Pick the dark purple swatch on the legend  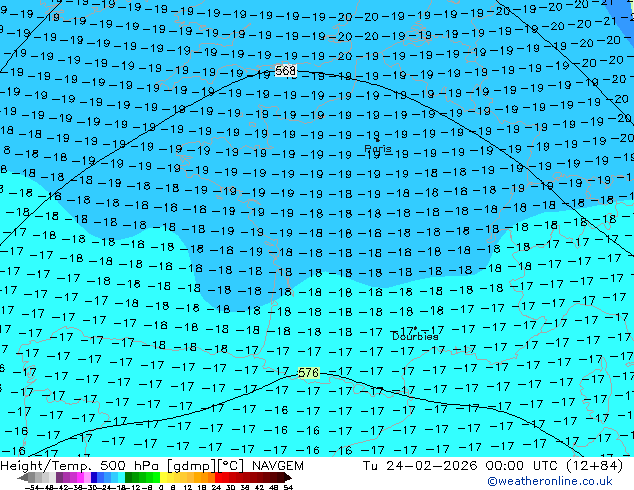(x=59, y=477)
